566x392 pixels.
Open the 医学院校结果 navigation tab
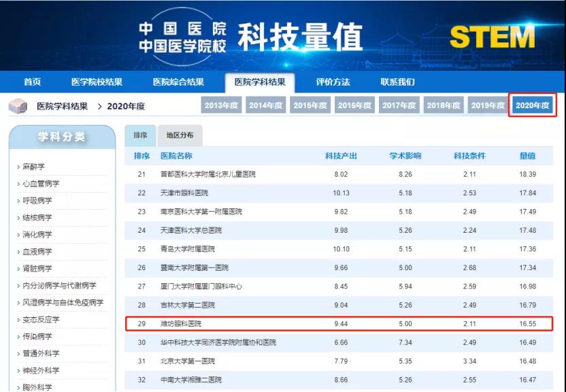point(97,82)
